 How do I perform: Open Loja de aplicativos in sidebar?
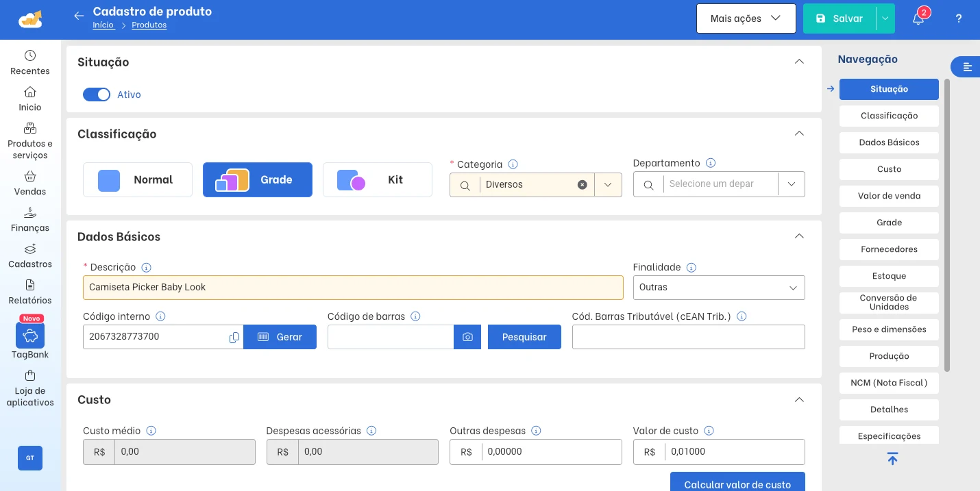[30, 388]
